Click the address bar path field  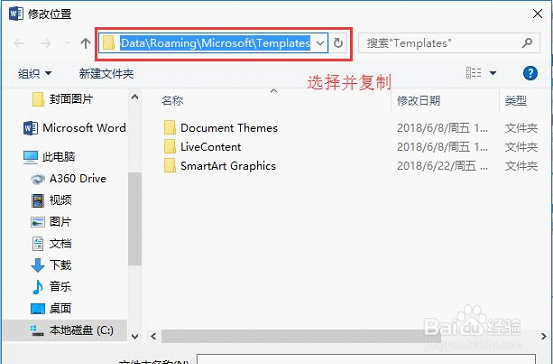[x=213, y=43]
